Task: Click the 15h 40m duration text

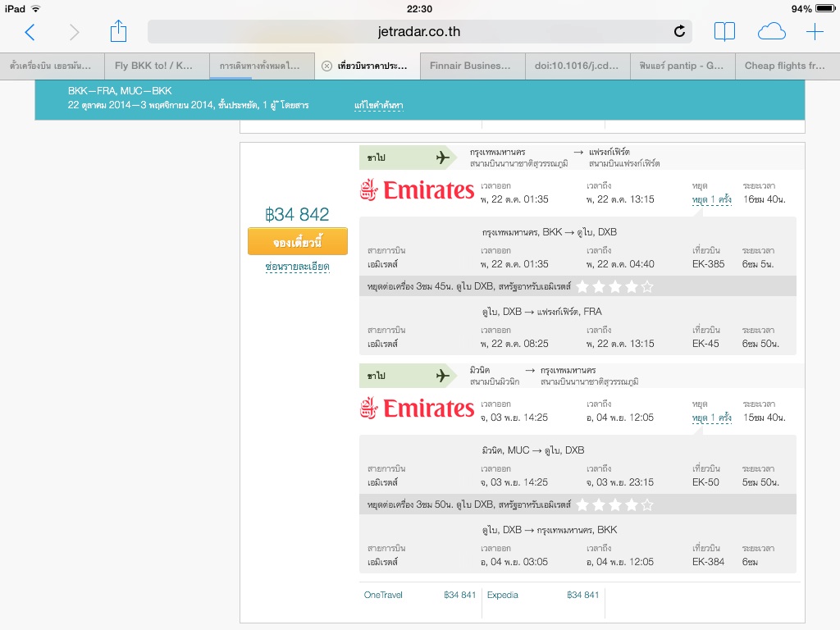Action: (765, 418)
